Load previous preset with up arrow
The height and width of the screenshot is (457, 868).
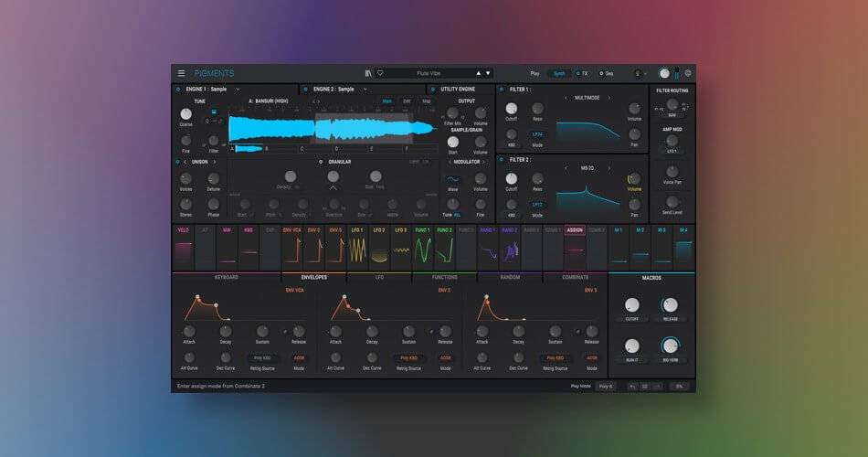[x=478, y=73]
